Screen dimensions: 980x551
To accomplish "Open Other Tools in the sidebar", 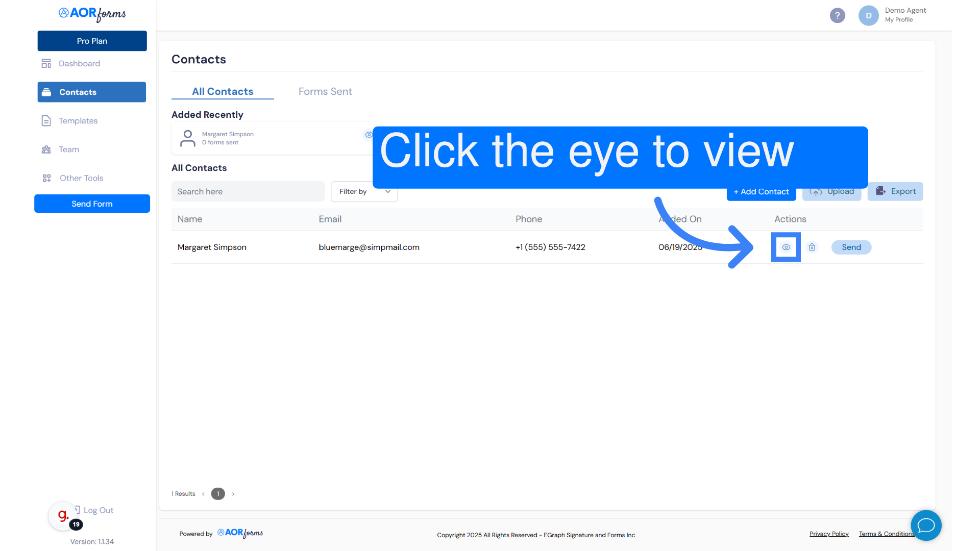I will [x=81, y=178].
